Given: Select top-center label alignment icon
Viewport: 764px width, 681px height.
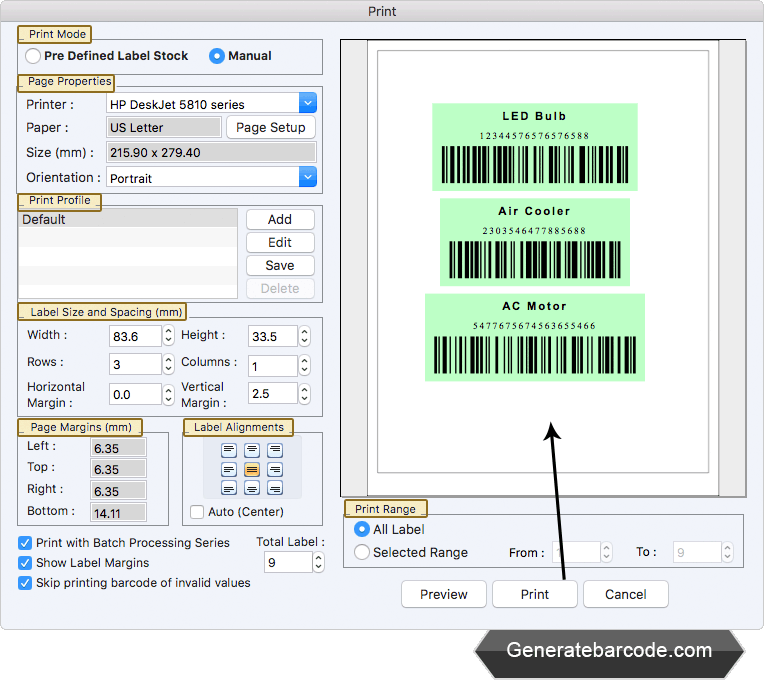Looking at the screenshot, I should [x=252, y=450].
